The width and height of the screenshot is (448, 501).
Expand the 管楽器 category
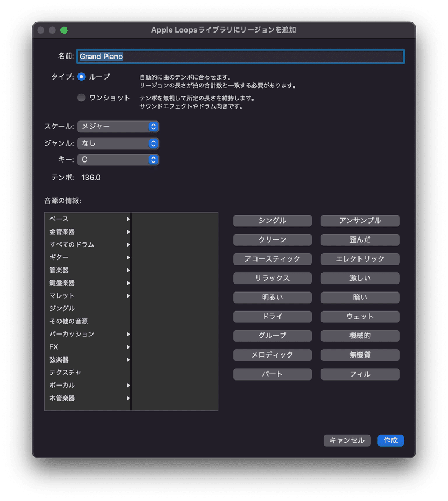pos(88,270)
